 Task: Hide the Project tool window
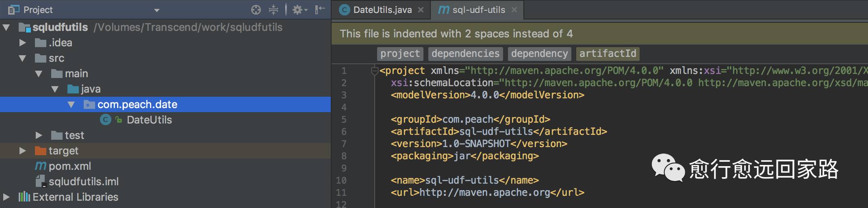coord(320,10)
